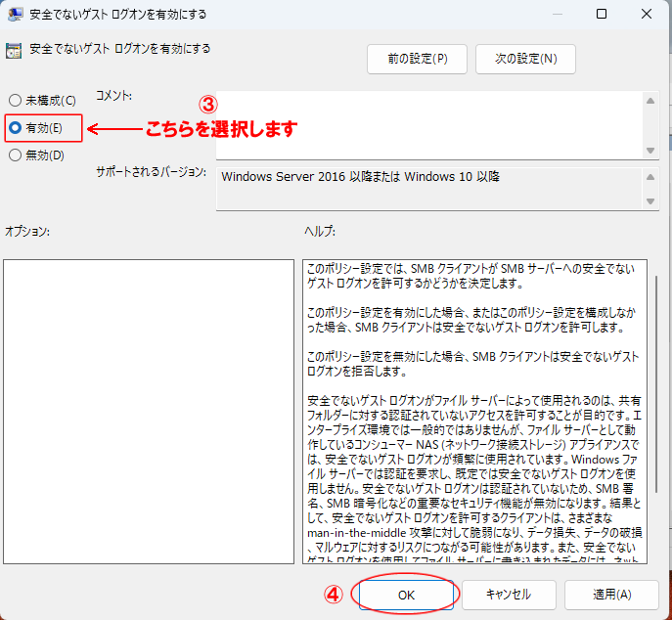The image size is (672, 620).
Task: Click the supported version scroll down arrow
Action: pos(650,200)
